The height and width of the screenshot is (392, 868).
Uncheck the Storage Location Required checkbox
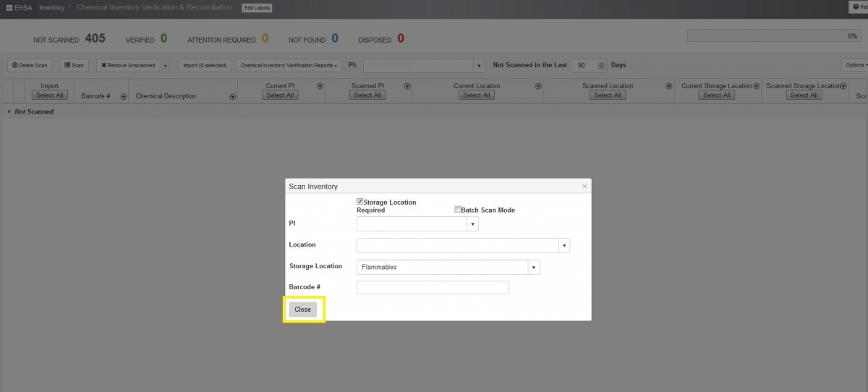(360, 202)
